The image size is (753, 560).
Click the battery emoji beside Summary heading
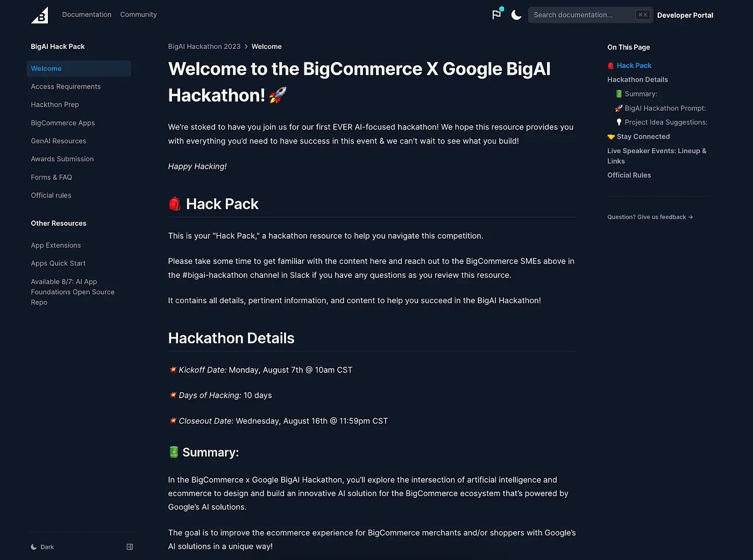point(174,453)
